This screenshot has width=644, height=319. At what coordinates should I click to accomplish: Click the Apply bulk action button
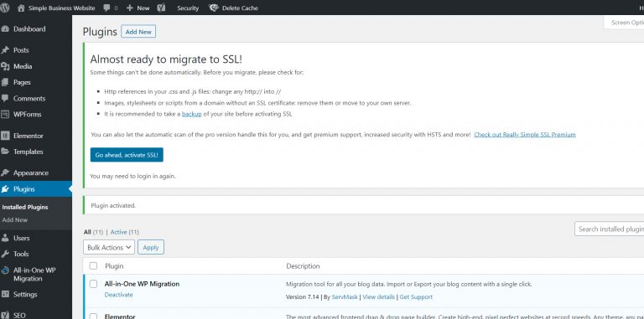tap(151, 247)
